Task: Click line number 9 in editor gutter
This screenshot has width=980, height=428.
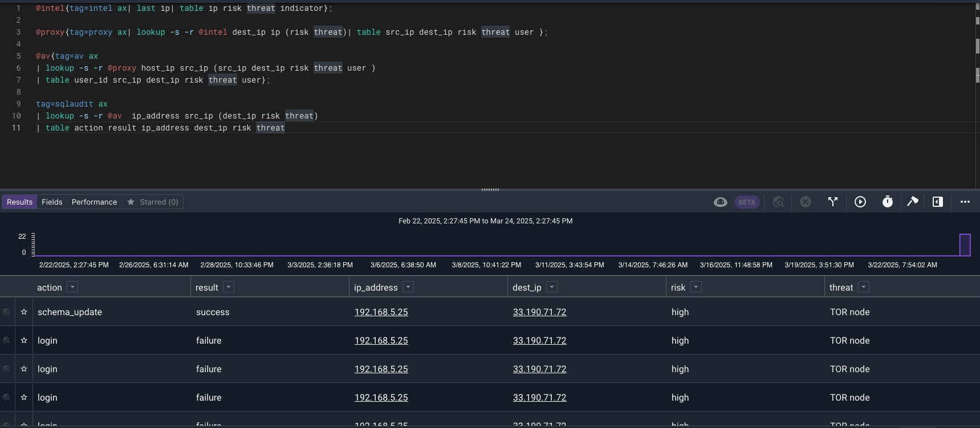Action: (x=18, y=104)
